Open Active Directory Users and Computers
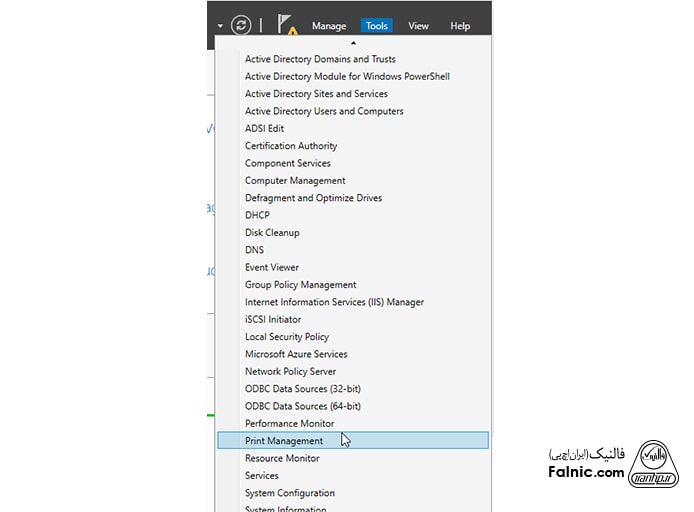Image resolution: width=694 pixels, height=512 pixels. coord(324,111)
